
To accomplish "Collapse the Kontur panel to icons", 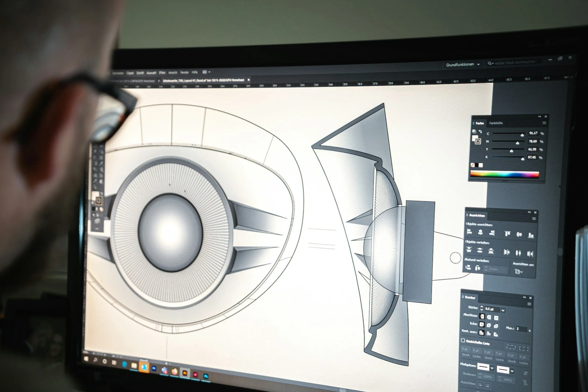I will 525,297.
